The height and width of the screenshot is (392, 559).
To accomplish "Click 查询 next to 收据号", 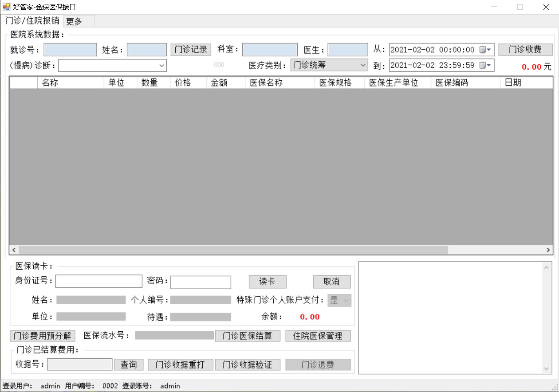I will pyautogui.click(x=129, y=365).
